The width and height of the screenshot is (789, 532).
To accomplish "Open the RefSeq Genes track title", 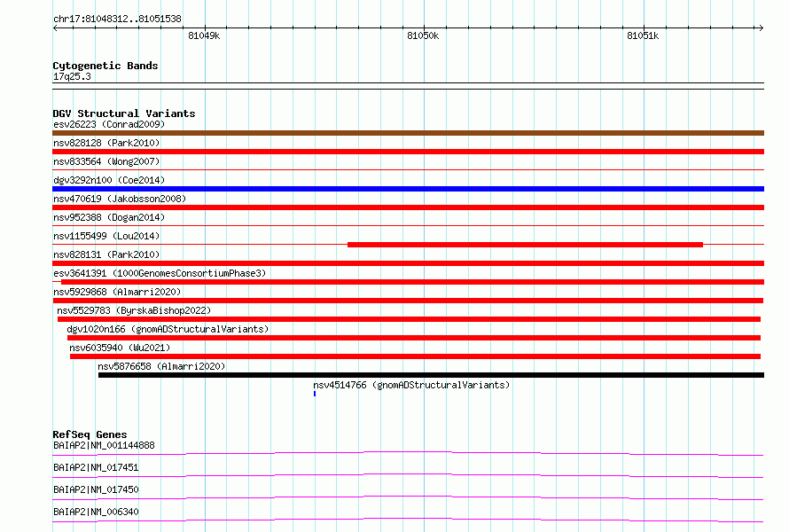I will click(90, 434).
